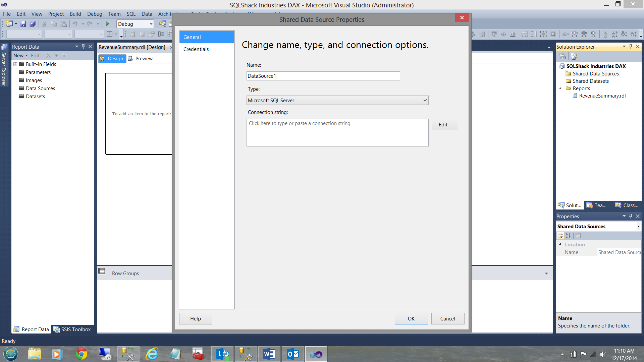Click the Undo toolbar icon
The image size is (644, 362).
tap(75, 24)
